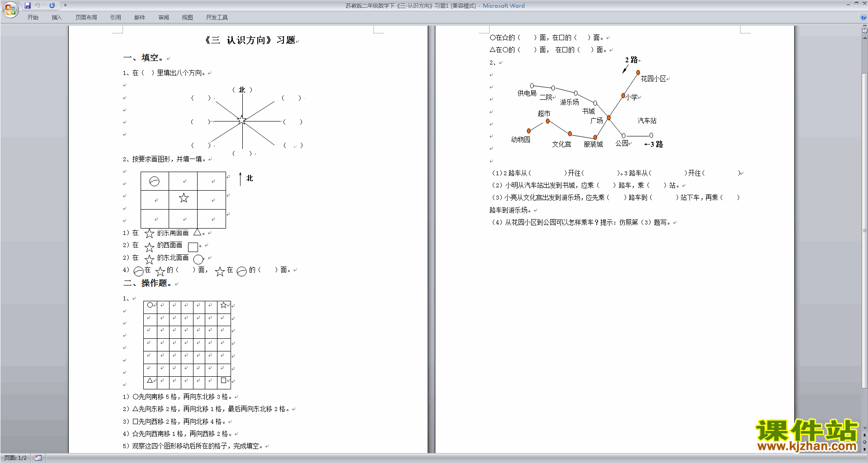Open the 开始 ribbon tab
This screenshot has height=463, width=868.
tap(33, 18)
